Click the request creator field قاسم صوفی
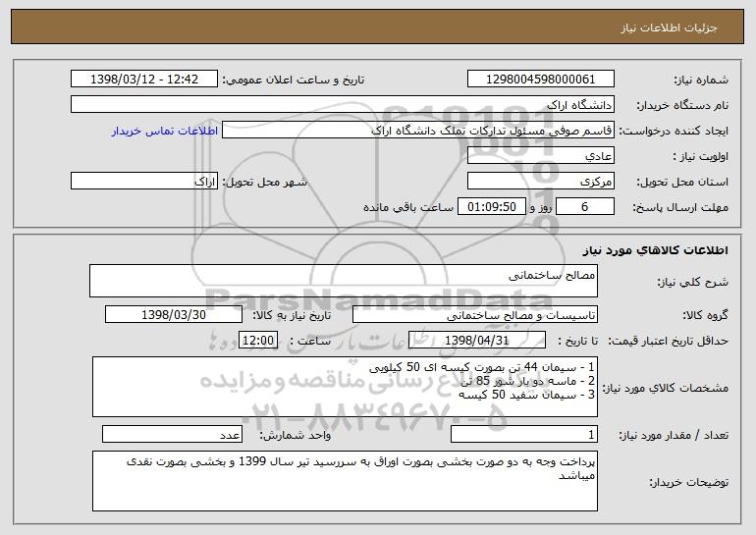 tap(418, 131)
